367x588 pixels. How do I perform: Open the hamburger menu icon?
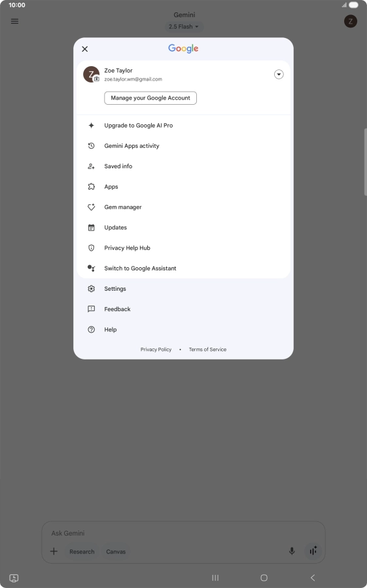[x=14, y=21]
